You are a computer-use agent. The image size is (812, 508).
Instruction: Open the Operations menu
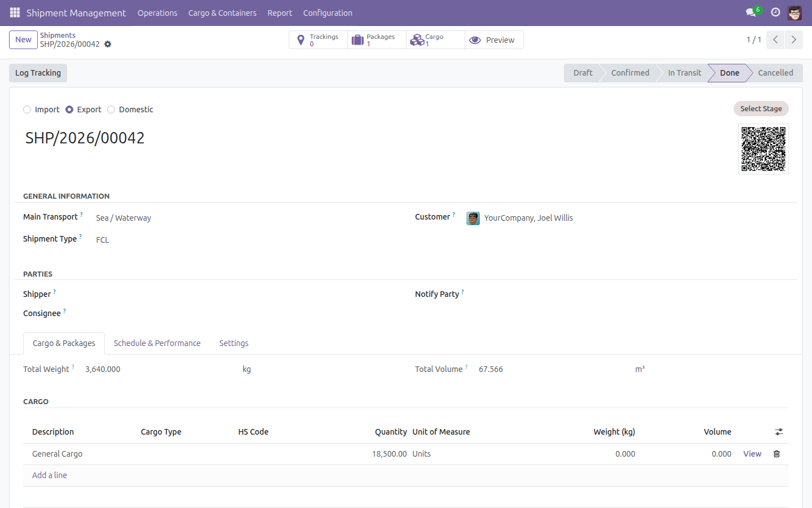coord(157,13)
